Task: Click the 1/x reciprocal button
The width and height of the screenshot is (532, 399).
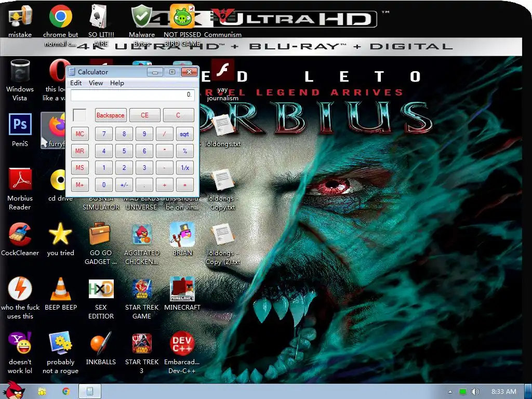Action: [184, 168]
